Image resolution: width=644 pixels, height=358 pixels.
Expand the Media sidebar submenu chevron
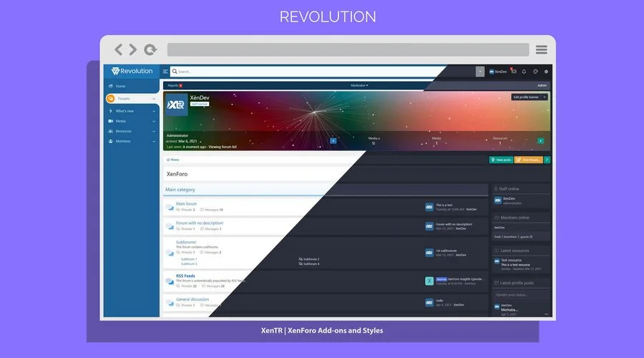click(x=154, y=121)
